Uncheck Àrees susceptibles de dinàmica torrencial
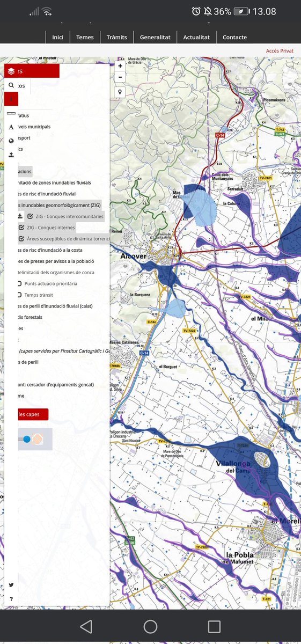This screenshot has height=644, width=301. [x=21, y=239]
